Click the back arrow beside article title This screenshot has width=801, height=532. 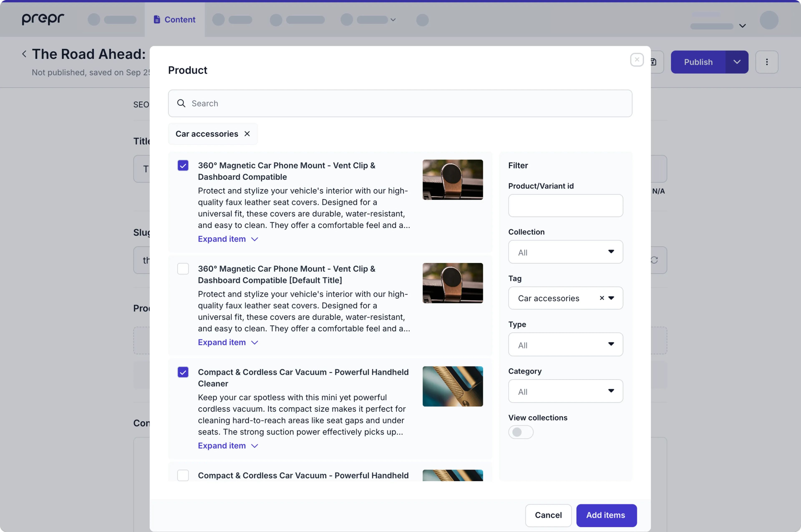pos(24,54)
